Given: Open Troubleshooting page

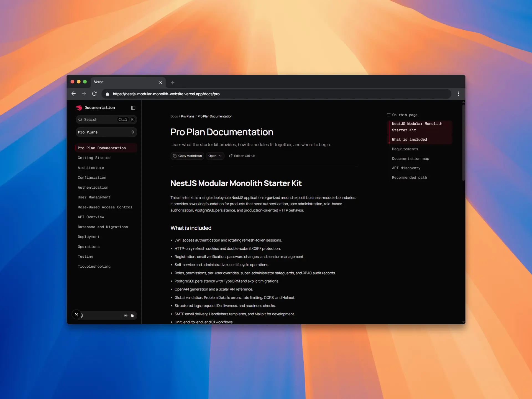Looking at the screenshot, I should pyautogui.click(x=94, y=267).
